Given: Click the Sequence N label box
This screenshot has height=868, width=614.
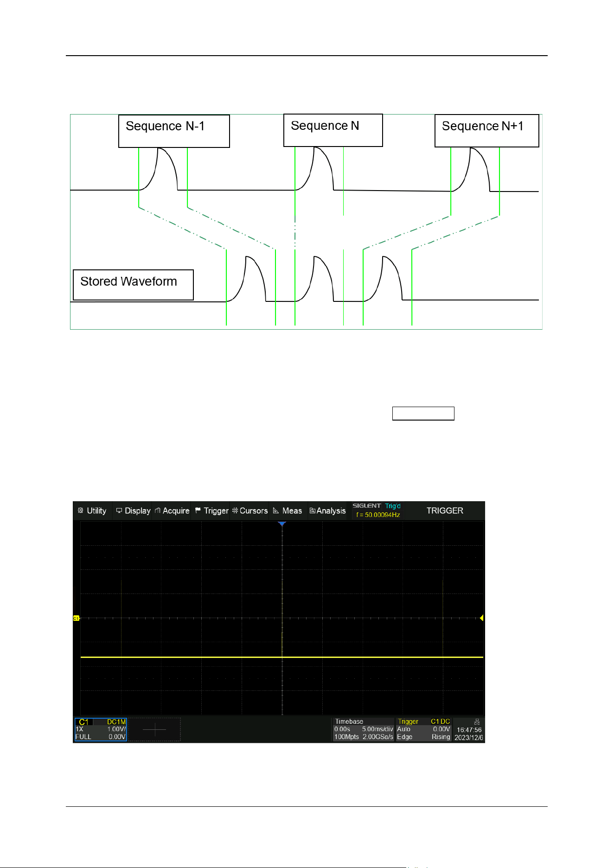Looking at the screenshot, I should 333,130.
